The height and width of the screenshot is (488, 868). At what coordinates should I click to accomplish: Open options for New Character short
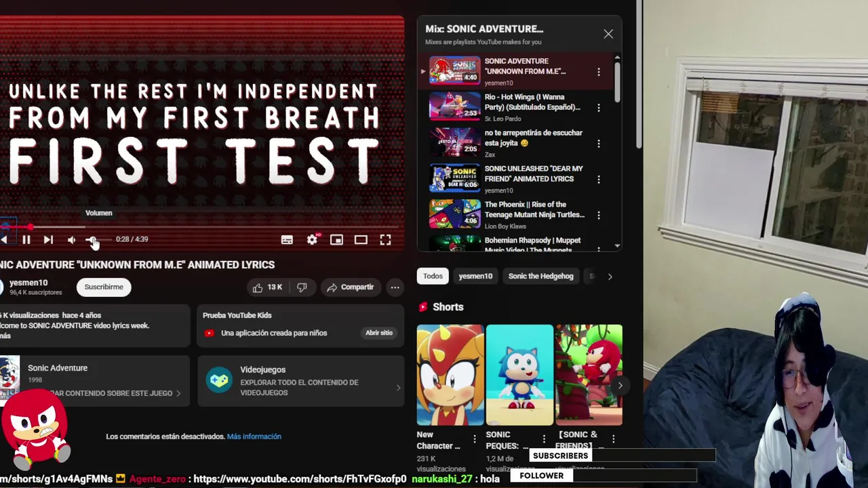pyautogui.click(x=475, y=439)
